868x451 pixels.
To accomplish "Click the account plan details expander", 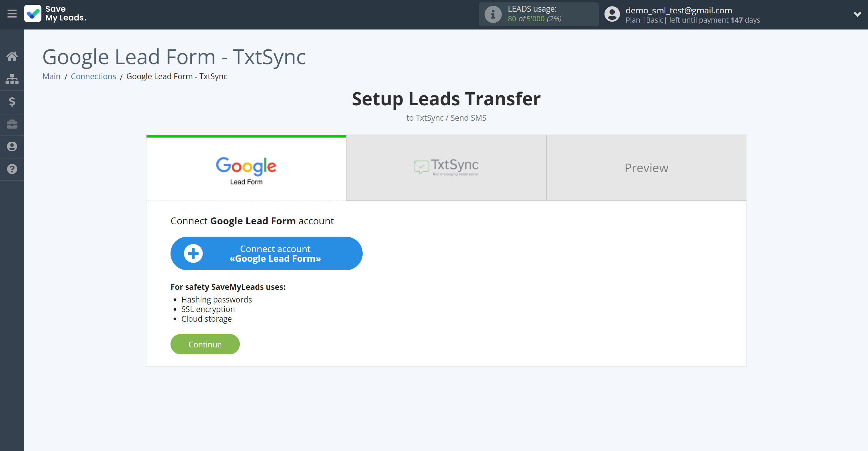I will coord(855,14).
